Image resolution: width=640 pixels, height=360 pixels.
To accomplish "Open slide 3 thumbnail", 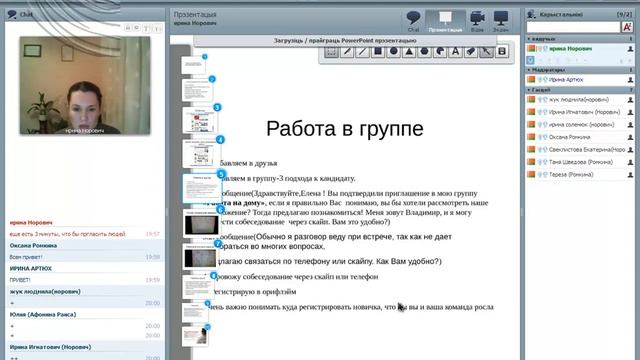I will coord(200,120).
